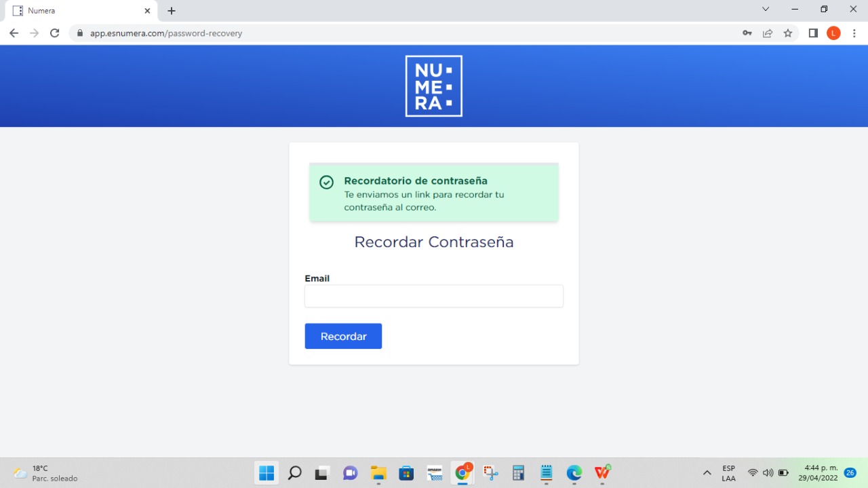
Task: Open Wi-Fi network settings icon
Action: click(x=753, y=473)
